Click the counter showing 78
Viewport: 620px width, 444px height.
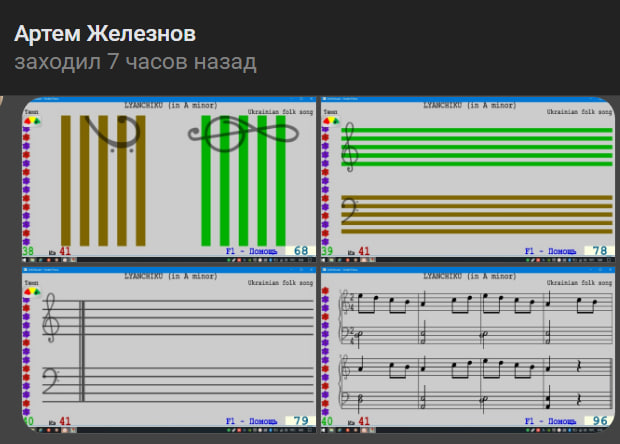point(600,251)
